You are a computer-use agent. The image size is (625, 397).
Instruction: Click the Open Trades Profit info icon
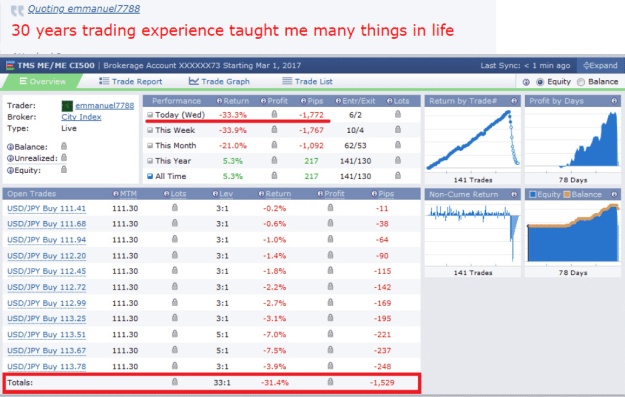point(320,194)
